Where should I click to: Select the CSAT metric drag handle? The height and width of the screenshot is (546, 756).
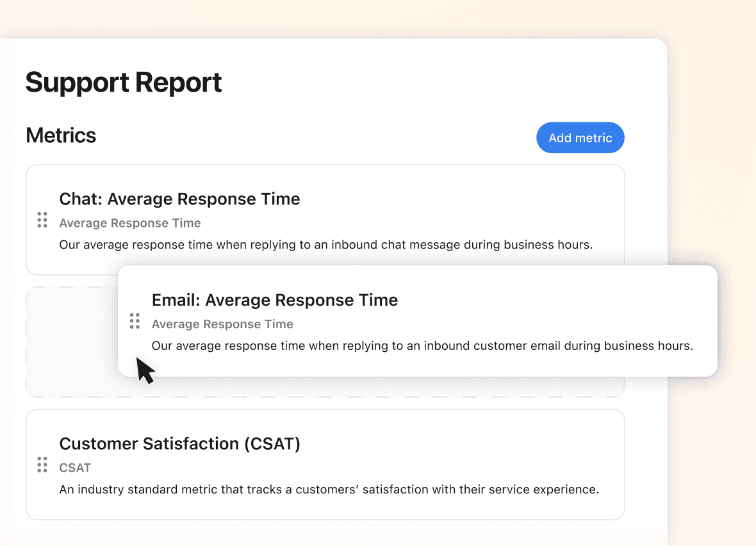click(42, 465)
